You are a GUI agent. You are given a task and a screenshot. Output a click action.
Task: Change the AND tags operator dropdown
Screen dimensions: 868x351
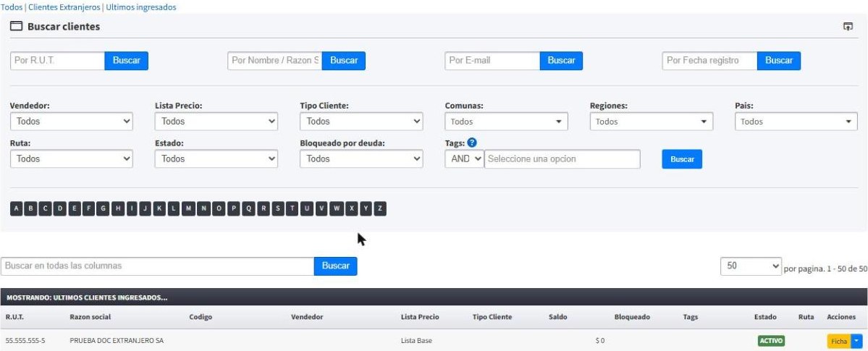click(465, 159)
